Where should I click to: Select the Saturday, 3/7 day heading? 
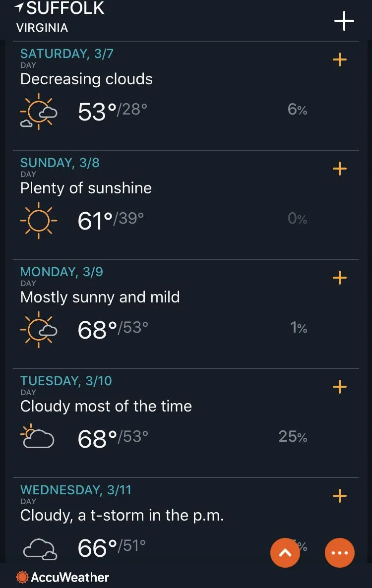tap(67, 54)
